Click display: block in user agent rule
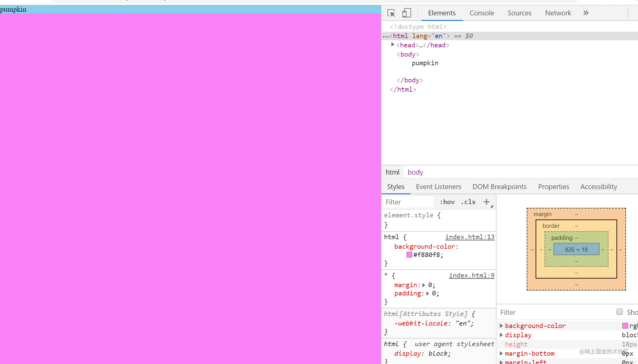The height and width of the screenshot is (364, 638). coord(422,353)
